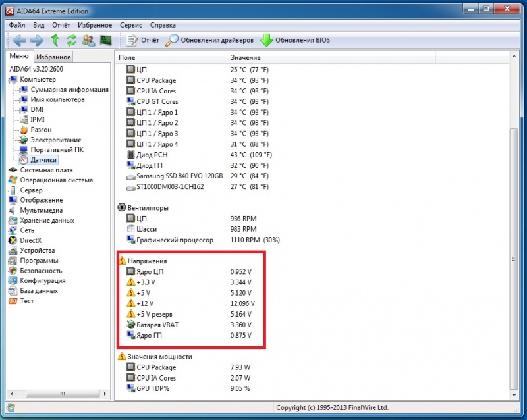Open the Отчёт report toolbar button
The image size is (527, 420).
[x=143, y=40]
